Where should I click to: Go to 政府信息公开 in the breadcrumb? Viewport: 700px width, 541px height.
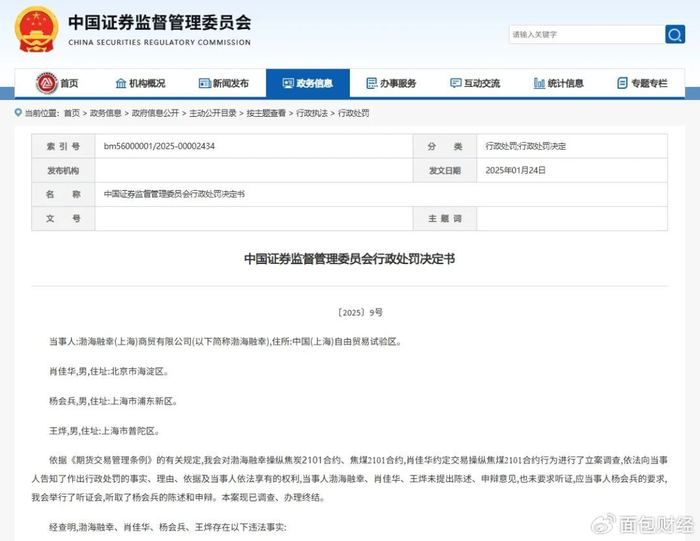155,113
